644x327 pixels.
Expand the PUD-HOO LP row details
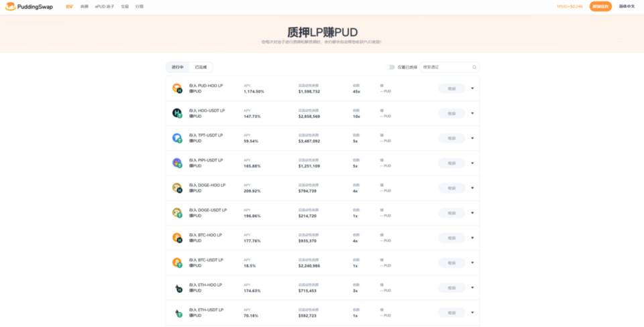[472, 88]
